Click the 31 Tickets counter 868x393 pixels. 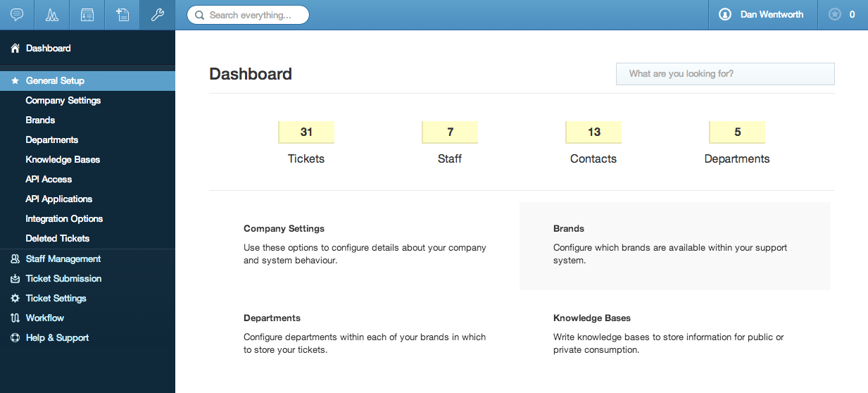pos(306,144)
